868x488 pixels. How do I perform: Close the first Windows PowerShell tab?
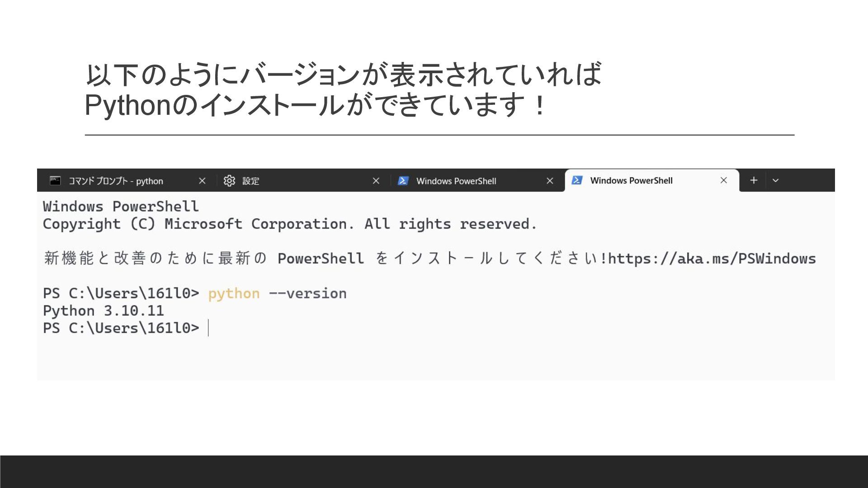pyautogui.click(x=550, y=181)
